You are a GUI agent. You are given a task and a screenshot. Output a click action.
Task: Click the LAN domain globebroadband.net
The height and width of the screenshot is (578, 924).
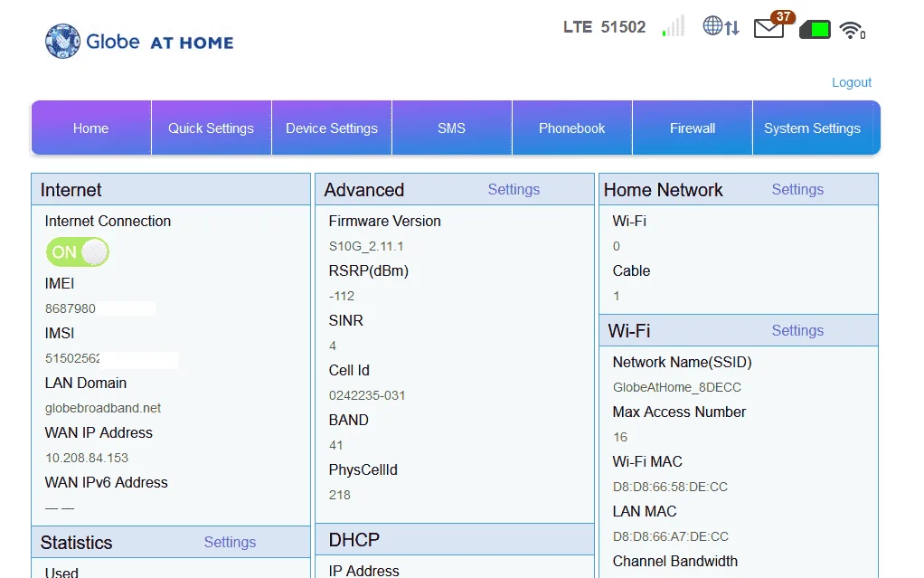(103, 408)
